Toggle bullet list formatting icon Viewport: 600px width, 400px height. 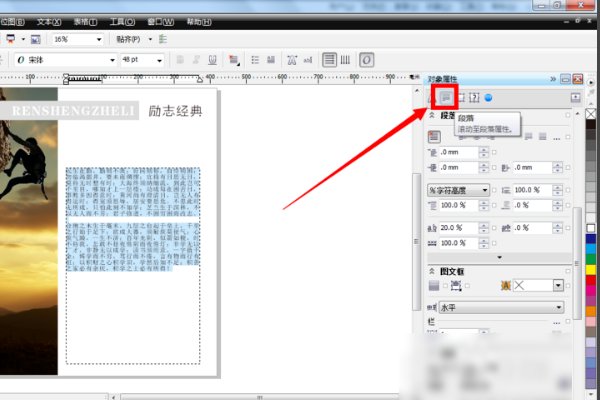click(x=255, y=60)
